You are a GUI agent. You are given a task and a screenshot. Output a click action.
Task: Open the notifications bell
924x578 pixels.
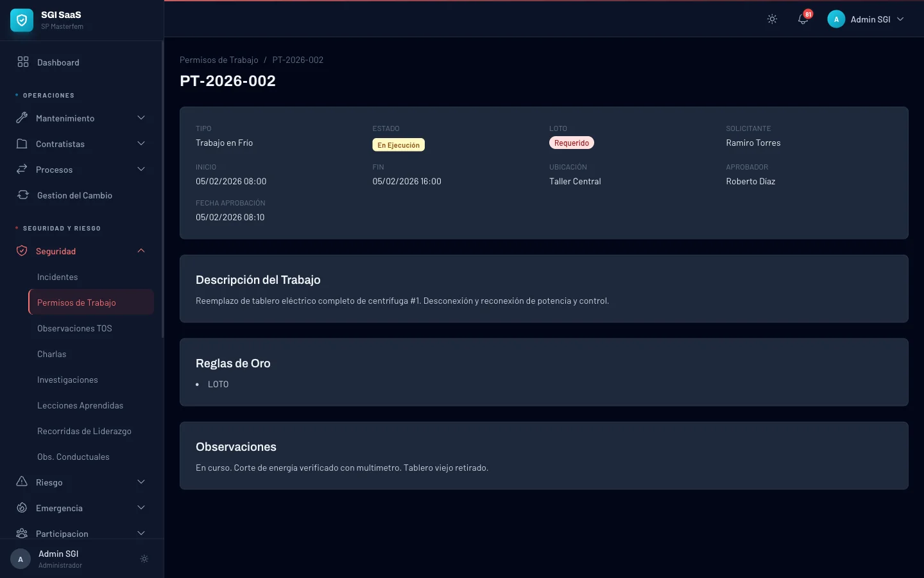click(803, 19)
